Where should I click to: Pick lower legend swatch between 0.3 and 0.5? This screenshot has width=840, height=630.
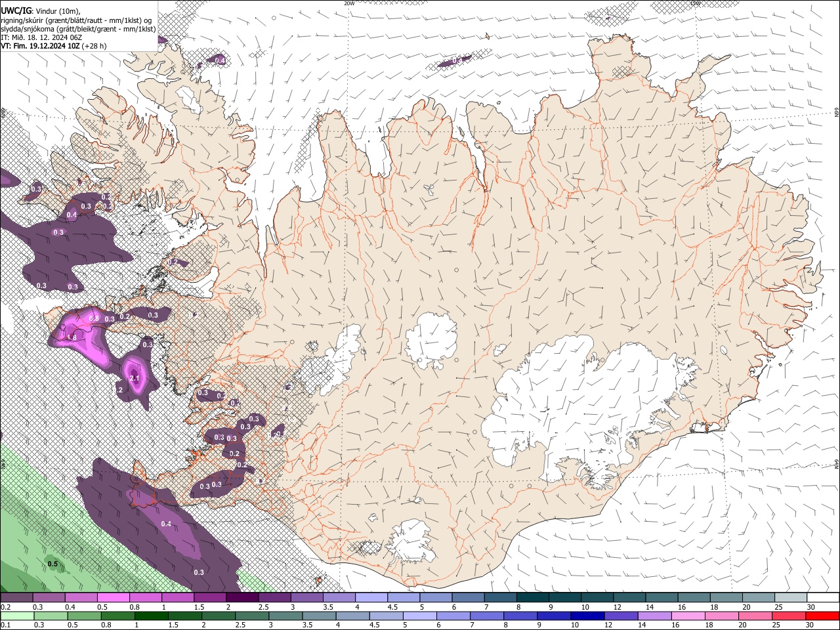51,616
